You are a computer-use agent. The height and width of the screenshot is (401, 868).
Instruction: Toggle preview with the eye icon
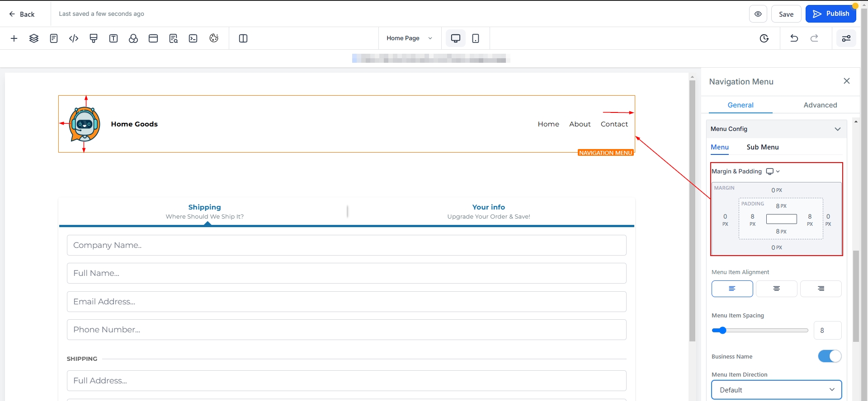click(x=758, y=14)
